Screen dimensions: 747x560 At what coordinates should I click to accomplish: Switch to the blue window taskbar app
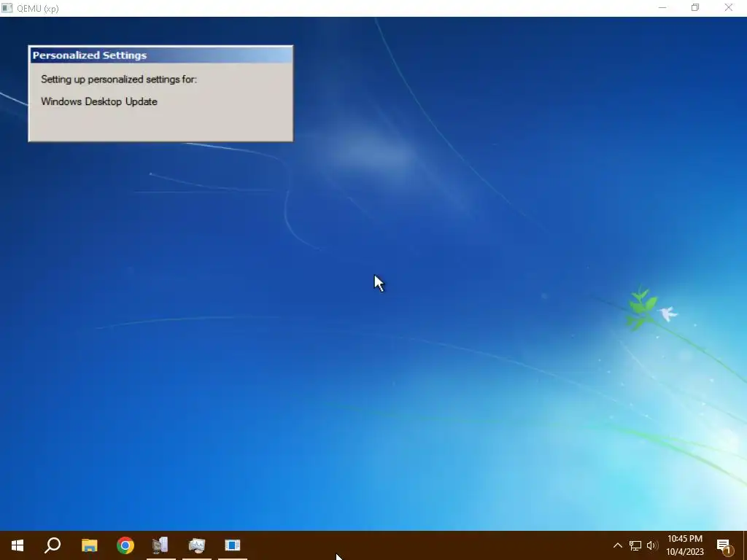point(233,545)
